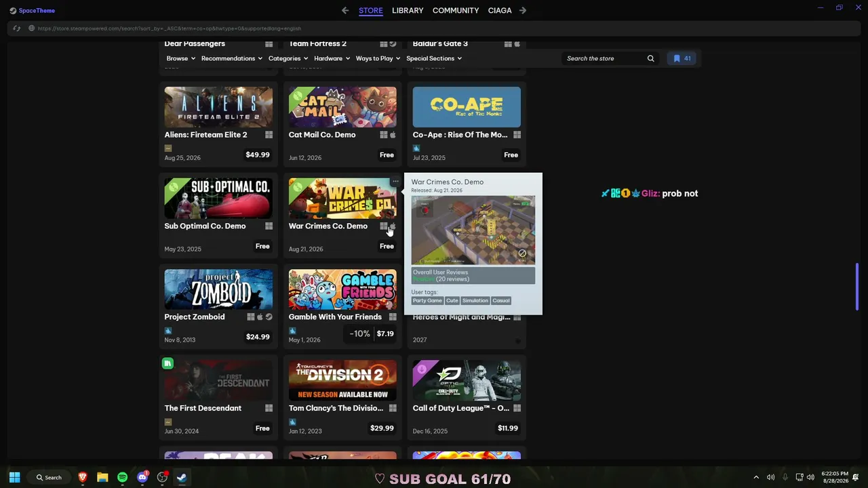Screen dimensions: 868x488
Task: Open the COMMUNITY tab
Action: pos(456,10)
